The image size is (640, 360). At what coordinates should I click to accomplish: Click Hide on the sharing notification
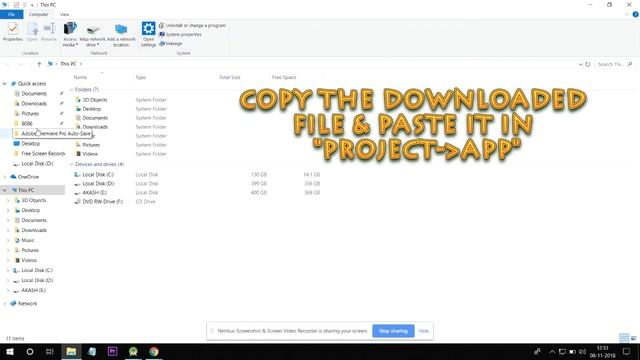pos(423,331)
